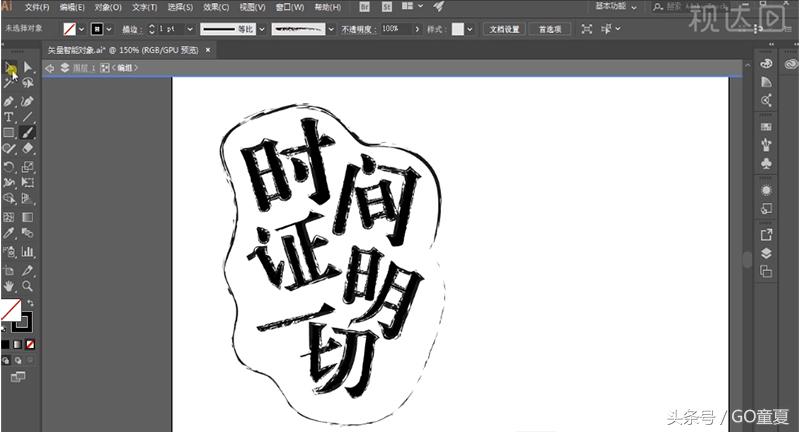Viewport: 800px width, 432px height.
Task: Select the Eraser tool
Action: [x=28, y=148]
